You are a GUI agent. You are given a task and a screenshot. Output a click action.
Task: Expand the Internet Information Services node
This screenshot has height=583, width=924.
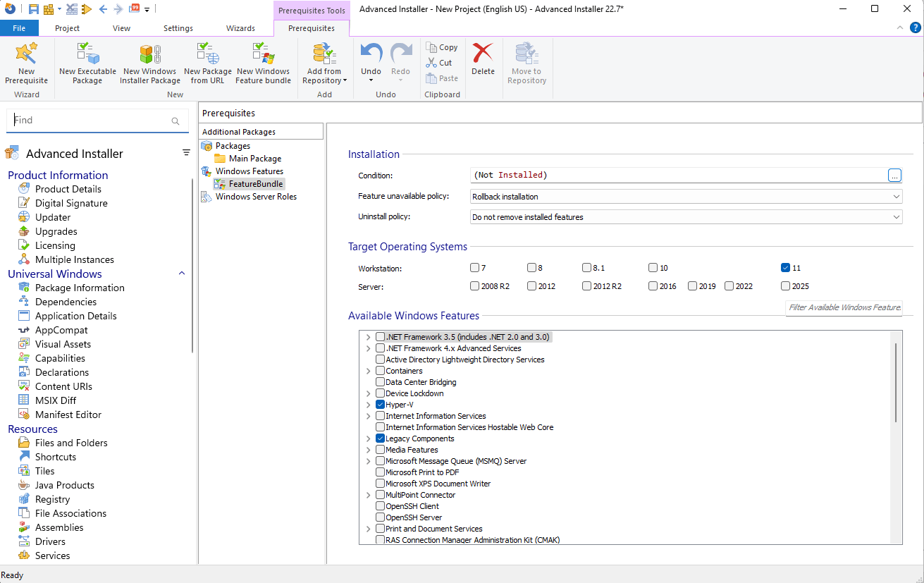[x=368, y=416]
